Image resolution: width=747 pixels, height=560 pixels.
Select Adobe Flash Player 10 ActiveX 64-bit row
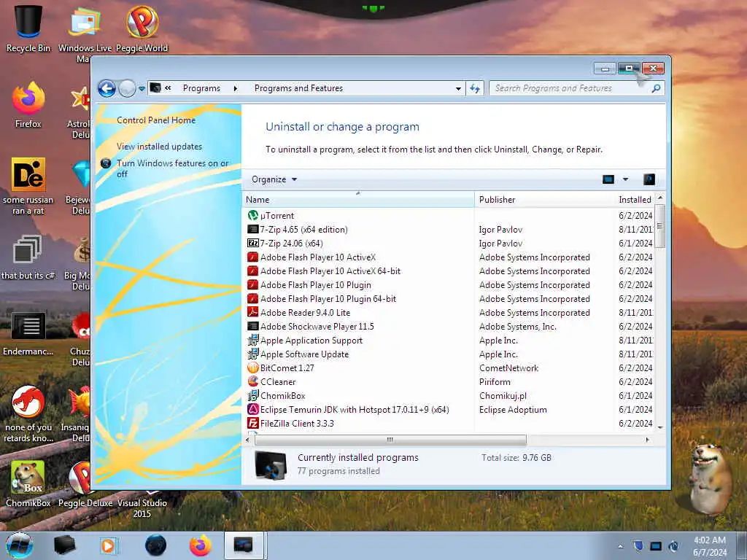click(x=449, y=271)
